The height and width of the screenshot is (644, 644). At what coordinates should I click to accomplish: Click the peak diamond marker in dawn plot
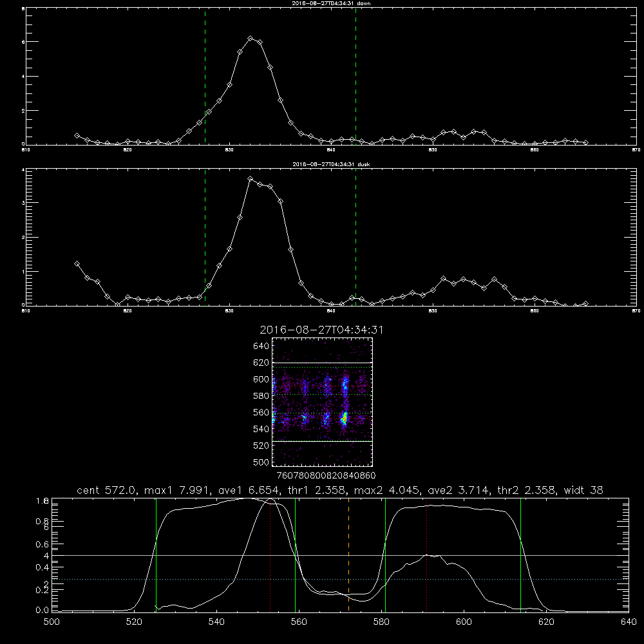click(x=250, y=38)
